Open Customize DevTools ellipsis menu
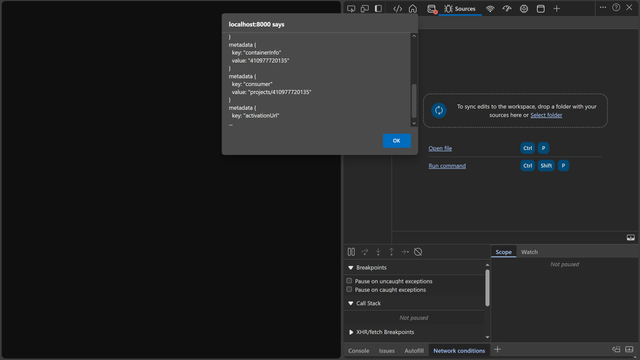The height and width of the screenshot is (360, 640). [603, 7]
